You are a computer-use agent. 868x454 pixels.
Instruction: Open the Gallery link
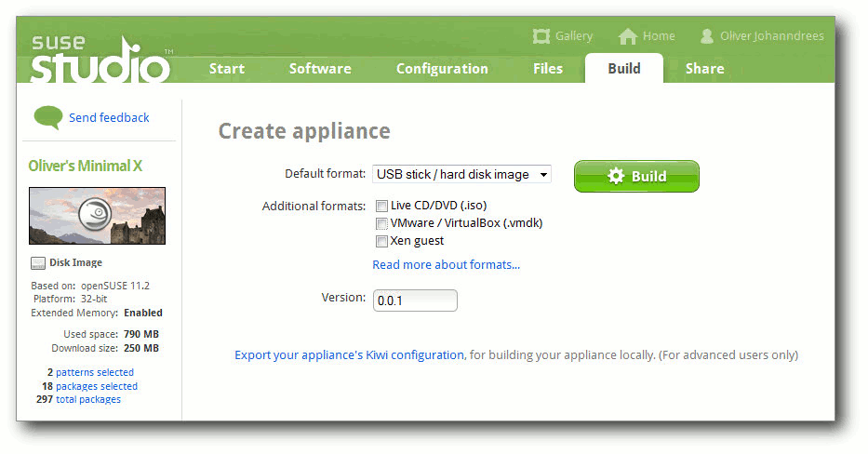click(x=573, y=36)
